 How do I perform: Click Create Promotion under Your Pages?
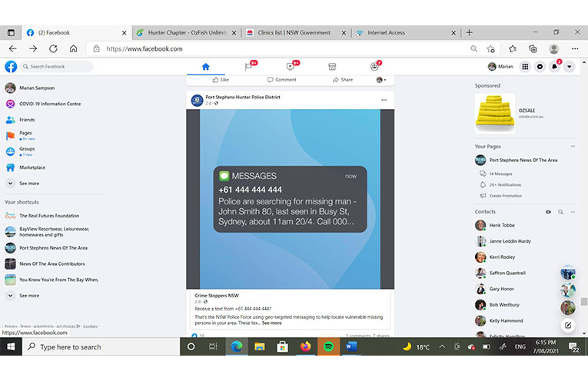pyautogui.click(x=505, y=196)
